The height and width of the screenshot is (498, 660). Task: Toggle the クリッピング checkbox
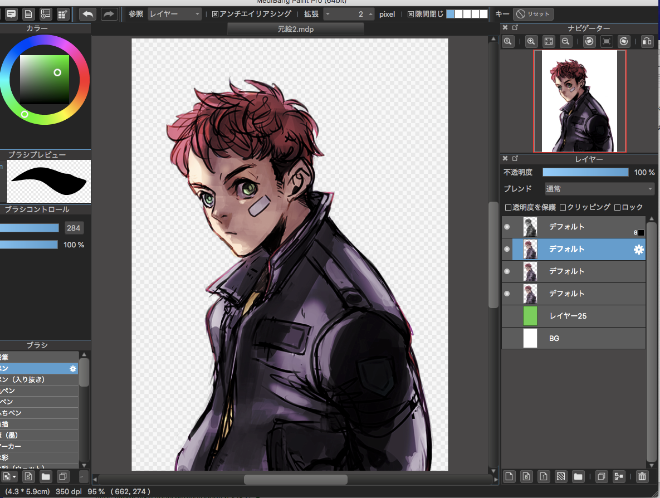[x=564, y=207]
